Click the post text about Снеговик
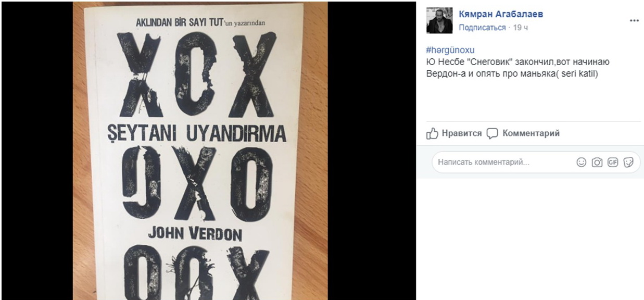The image size is (644, 300). pos(517,68)
